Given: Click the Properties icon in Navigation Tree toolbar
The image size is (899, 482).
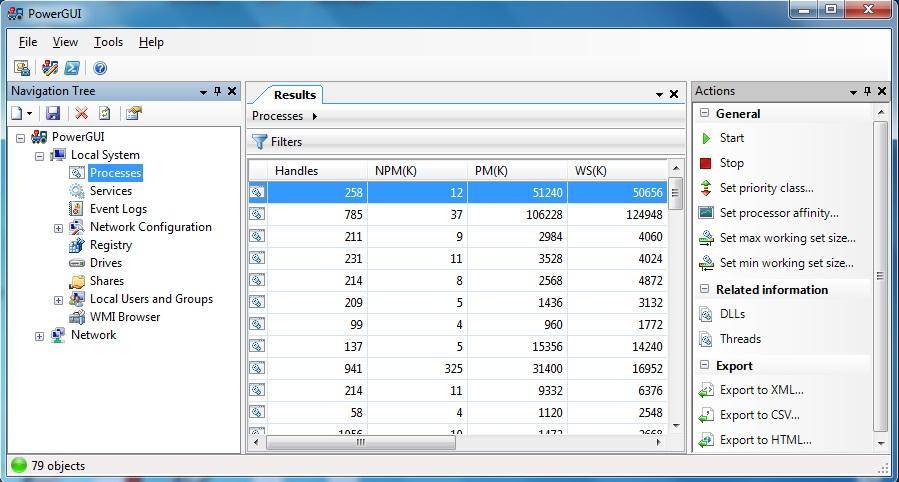Looking at the screenshot, I should click(134, 113).
